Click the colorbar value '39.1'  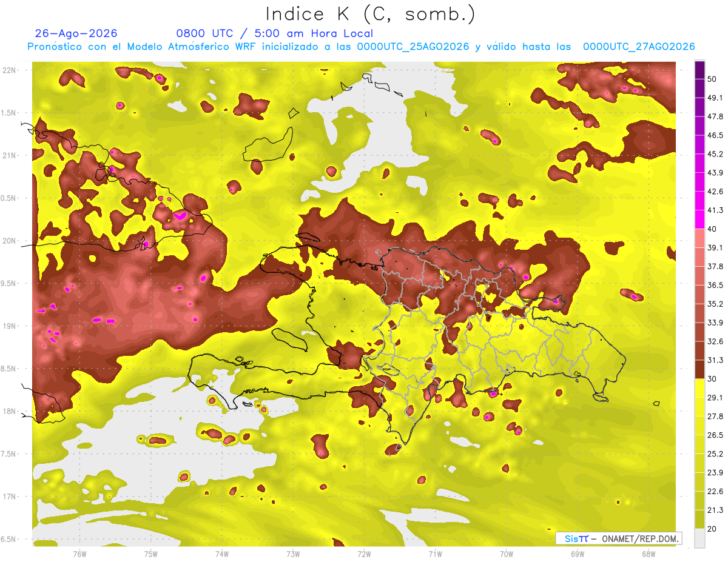(715, 247)
